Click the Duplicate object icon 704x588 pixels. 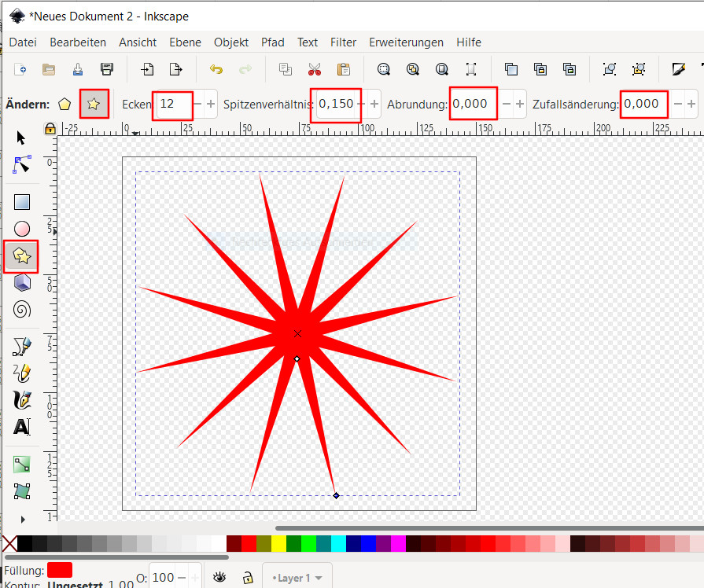click(x=511, y=69)
